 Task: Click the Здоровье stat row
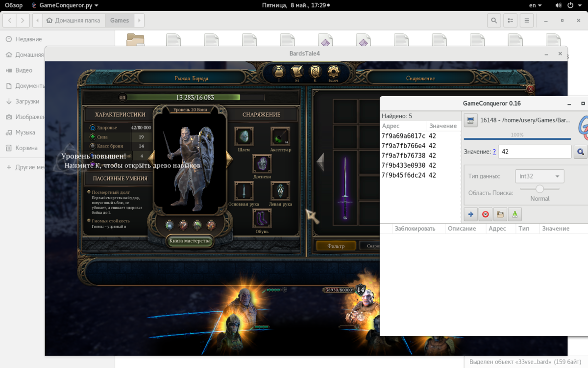pos(120,128)
